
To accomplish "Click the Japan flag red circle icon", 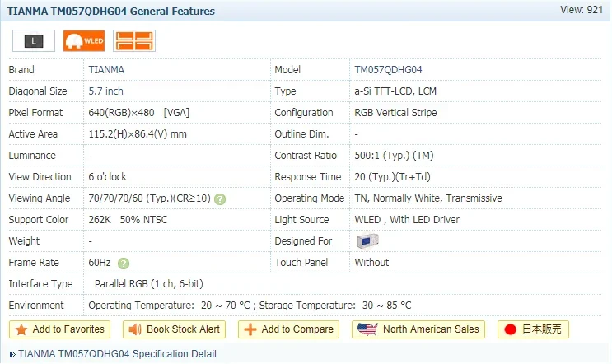I will (x=510, y=329).
